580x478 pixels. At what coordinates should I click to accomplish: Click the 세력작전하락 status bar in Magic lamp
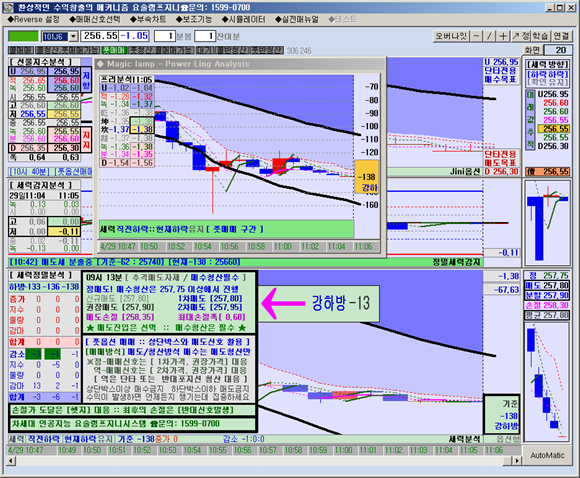coord(226,229)
